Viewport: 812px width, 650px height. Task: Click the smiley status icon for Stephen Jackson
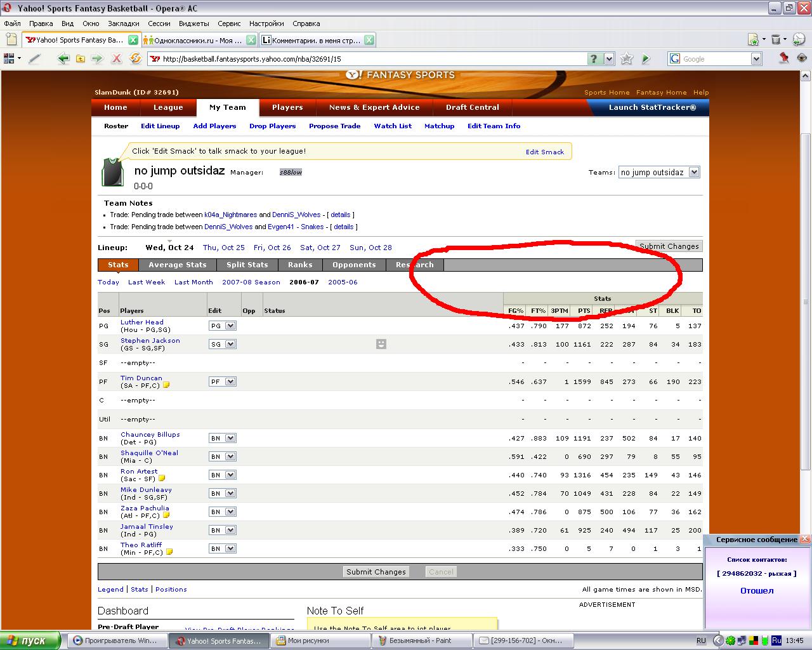[381, 343]
